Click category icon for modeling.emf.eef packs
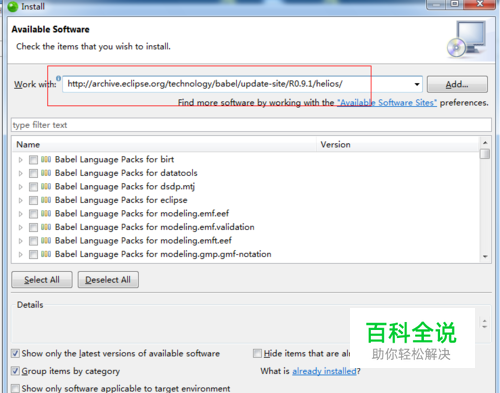This screenshot has height=393, width=500. 46,214
